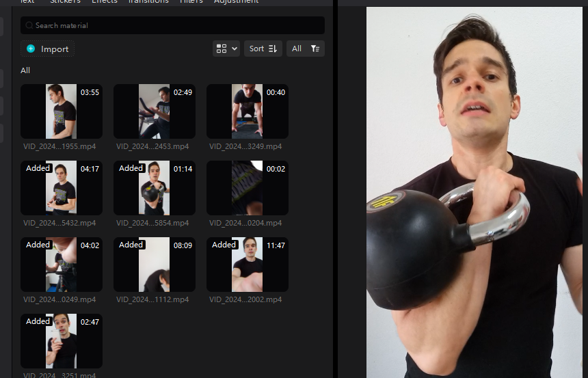Click the grid view icon
This screenshot has width=588, height=378.
222,49
